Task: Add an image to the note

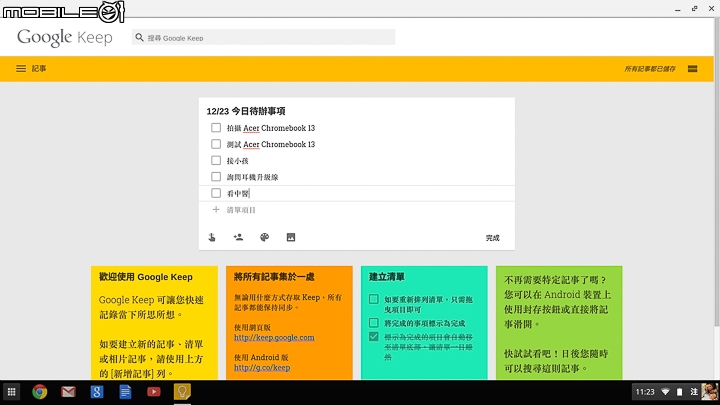Action: click(291, 237)
